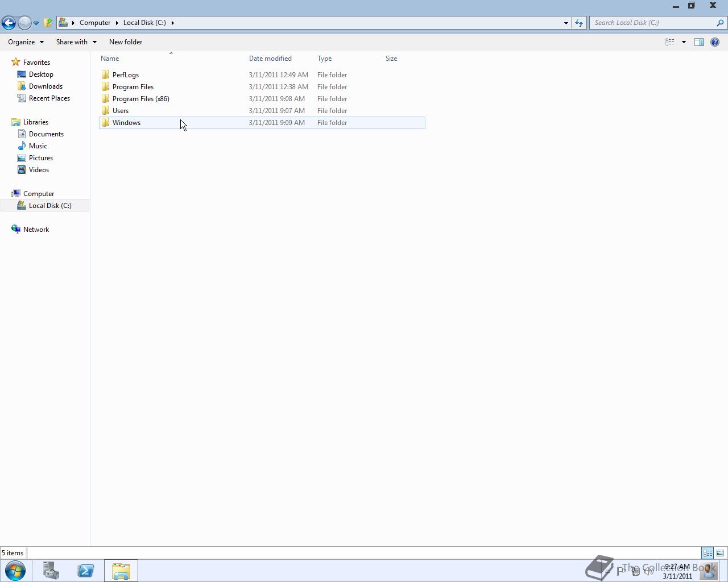
Task: Expand arrow after Local Disk (C:) breadcrumb
Action: 172,23
